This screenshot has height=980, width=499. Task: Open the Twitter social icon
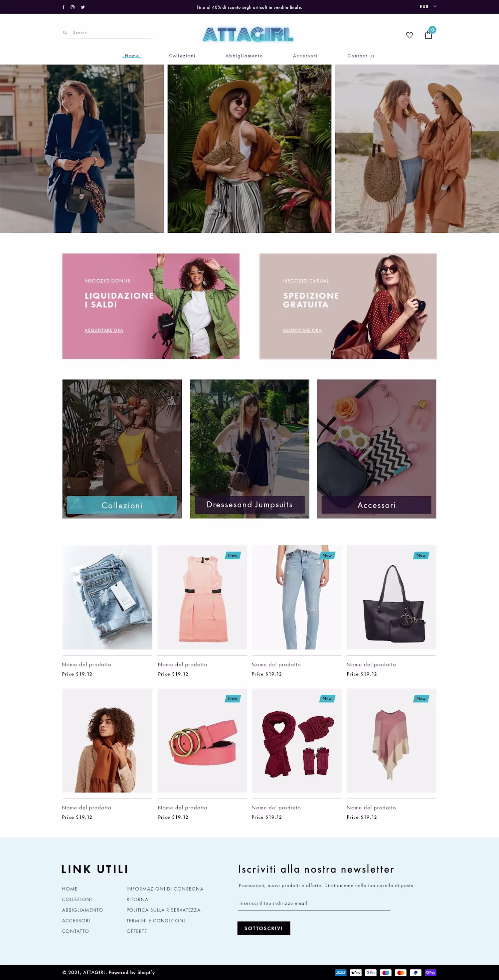point(83,7)
